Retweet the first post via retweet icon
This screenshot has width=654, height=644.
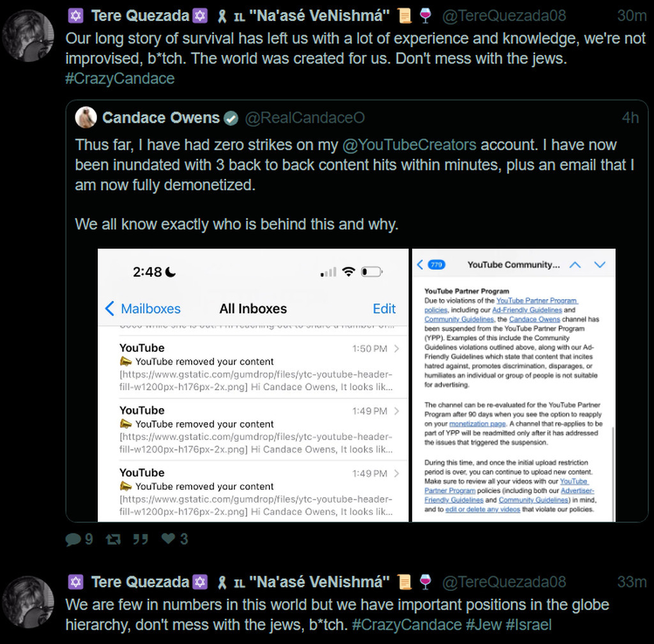coord(113,539)
